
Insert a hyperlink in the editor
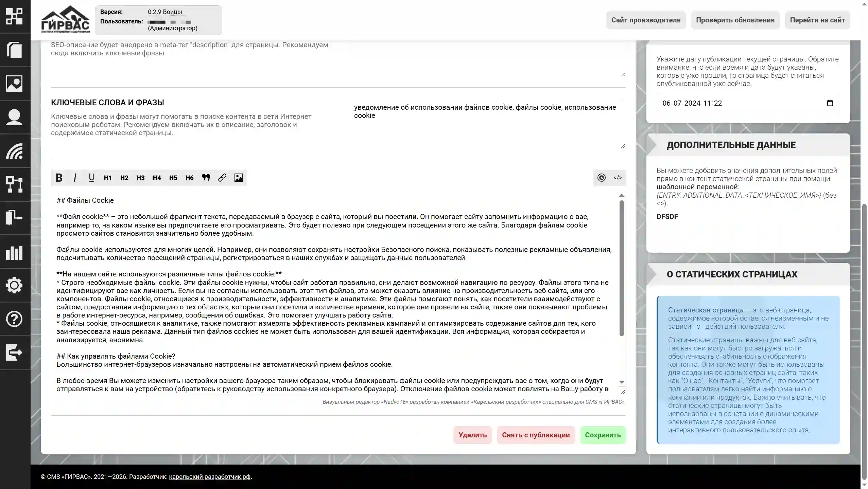[x=222, y=178]
